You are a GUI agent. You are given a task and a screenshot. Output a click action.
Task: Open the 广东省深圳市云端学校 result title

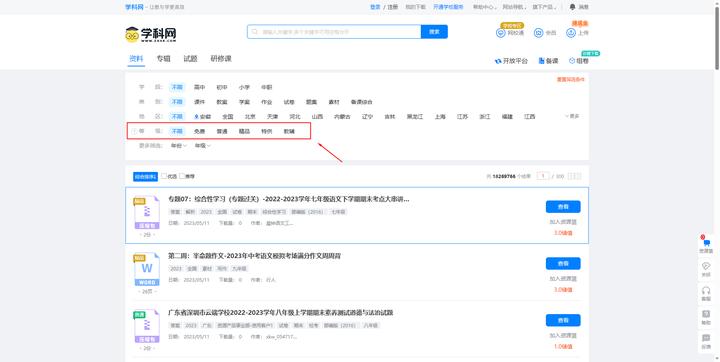281,313
